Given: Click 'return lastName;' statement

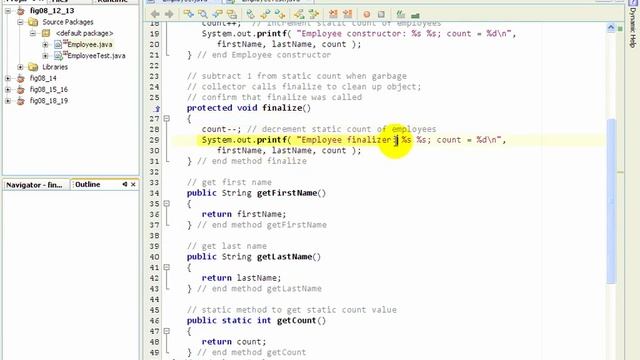Looking at the screenshot, I should [x=241, y=278].
